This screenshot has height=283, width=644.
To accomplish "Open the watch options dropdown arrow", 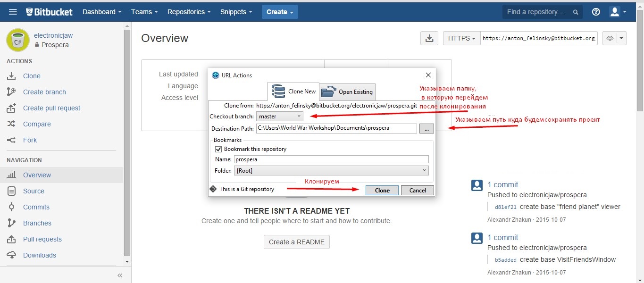I will point(622,39).
